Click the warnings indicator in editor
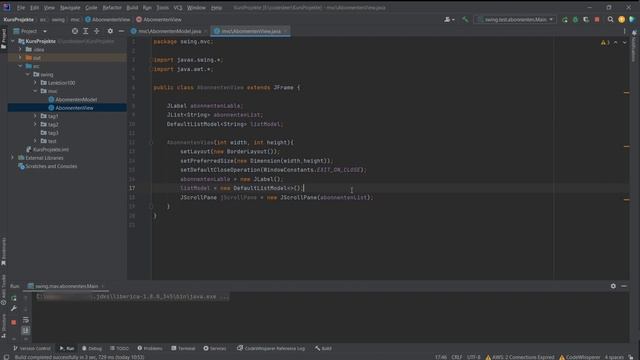Image resolution: width=640 pixels, height=360 pixels. [605, 42]
